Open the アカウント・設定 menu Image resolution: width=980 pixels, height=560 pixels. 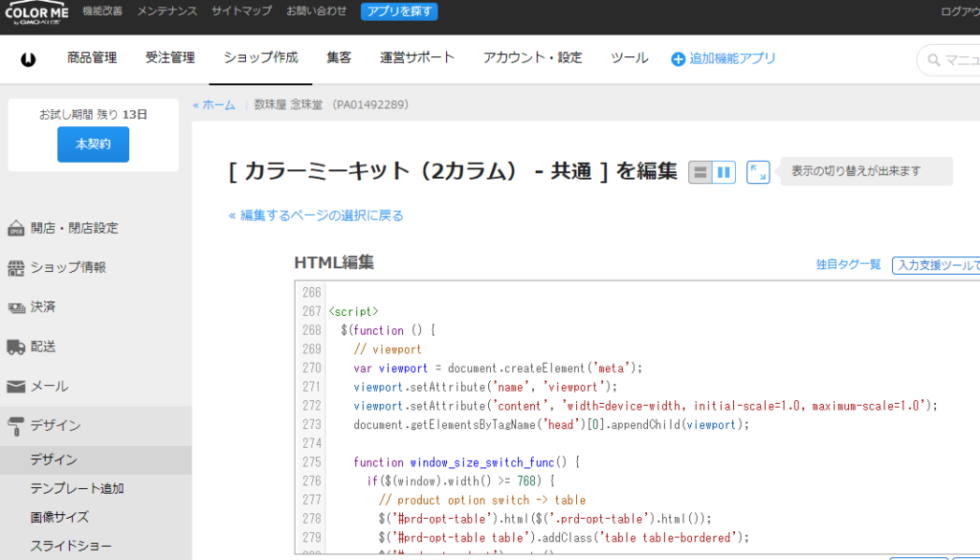[x=532, y=58]
